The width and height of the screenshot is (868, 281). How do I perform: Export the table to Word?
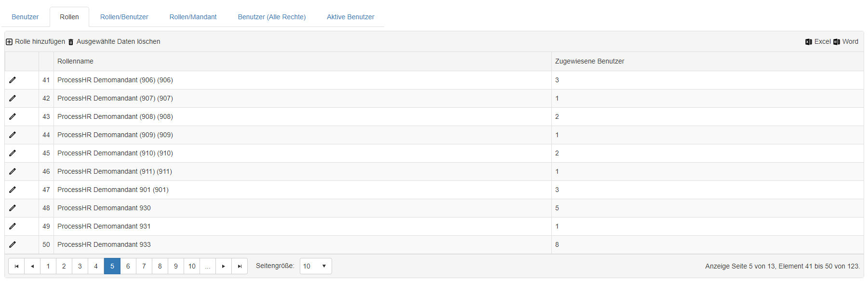pyautogui.click(x=846, y=42)
